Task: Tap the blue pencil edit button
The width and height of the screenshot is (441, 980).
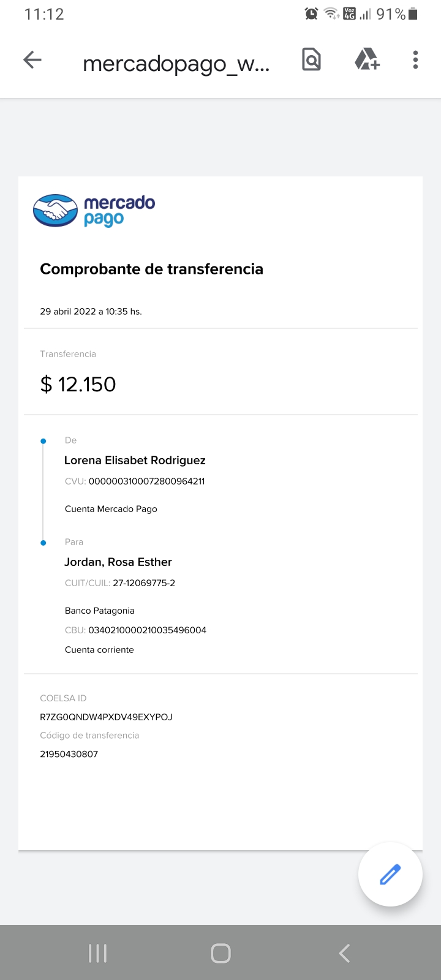Action: (x=390, y=874)
